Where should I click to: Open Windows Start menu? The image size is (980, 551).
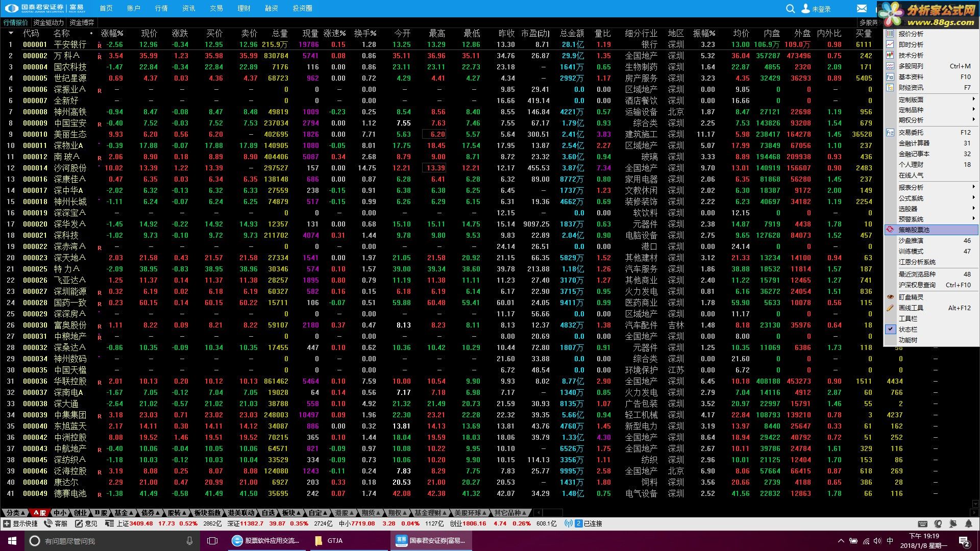coord(12,541)
